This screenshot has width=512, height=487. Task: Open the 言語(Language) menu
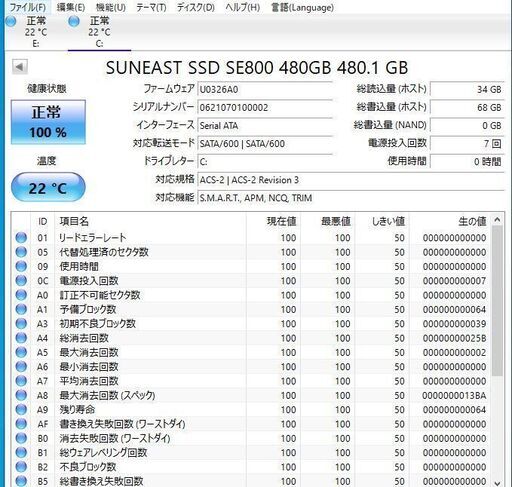302,7
